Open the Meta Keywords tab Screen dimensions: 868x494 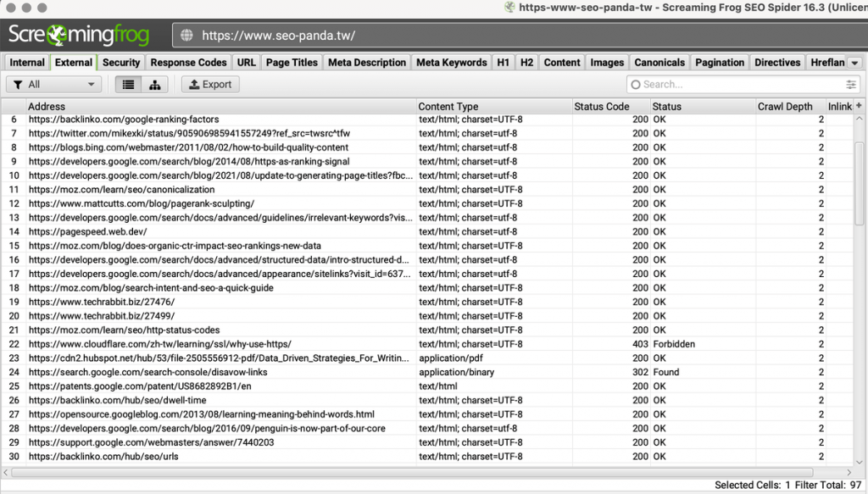(x=452, y=63)
